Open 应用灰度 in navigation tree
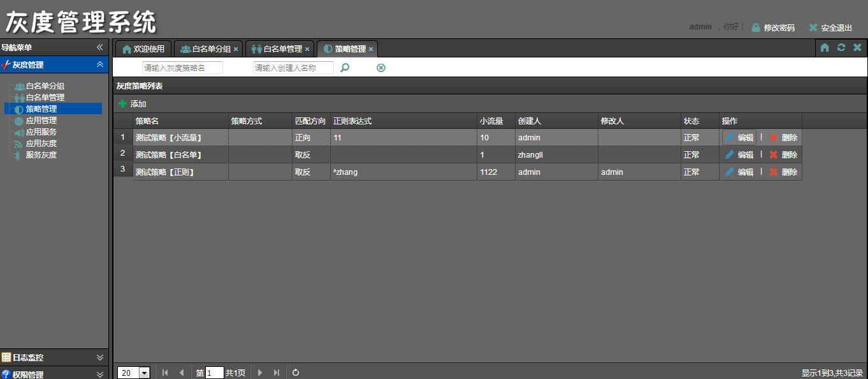Image resolution: width=868 pixels, height=379 pixels. click(x=41, y=144)
